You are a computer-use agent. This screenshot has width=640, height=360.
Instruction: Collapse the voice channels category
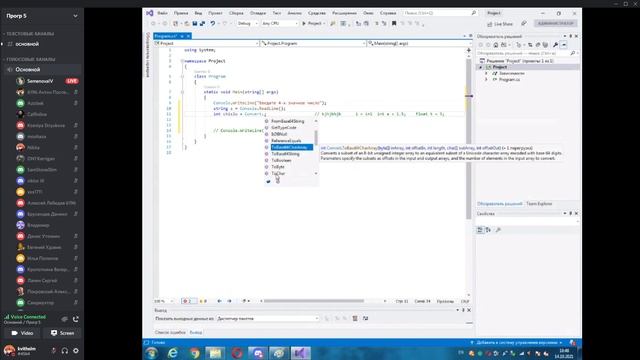coord(31,59)
